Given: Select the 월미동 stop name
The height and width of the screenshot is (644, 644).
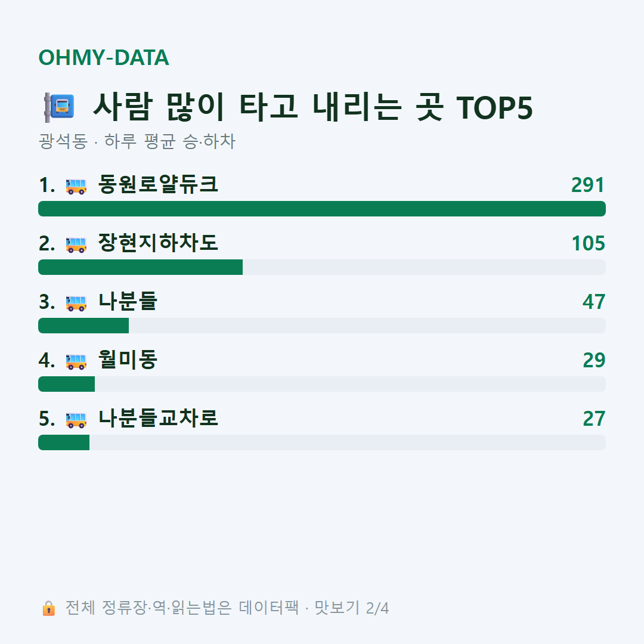Looking at the screenshot, I should (128, 360).
